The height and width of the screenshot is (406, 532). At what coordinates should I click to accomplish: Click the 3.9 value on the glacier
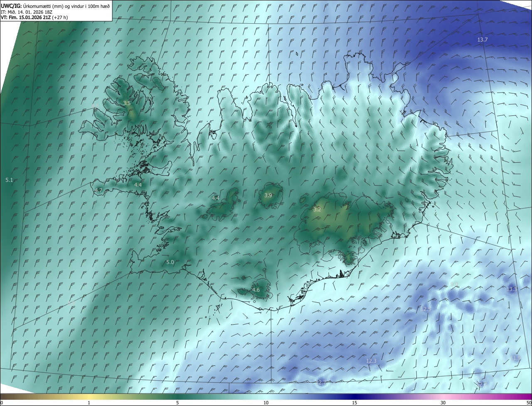[268, 195]
